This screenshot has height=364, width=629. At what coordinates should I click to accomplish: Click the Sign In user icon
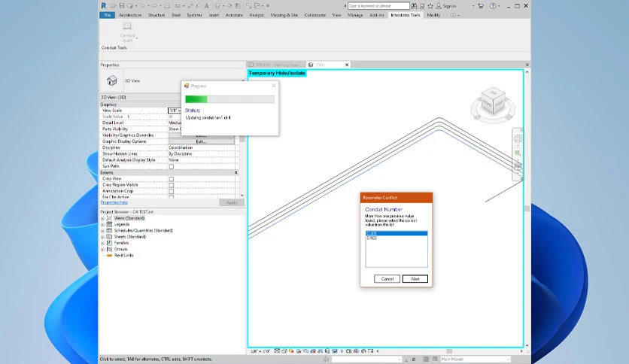click(439, 5)
